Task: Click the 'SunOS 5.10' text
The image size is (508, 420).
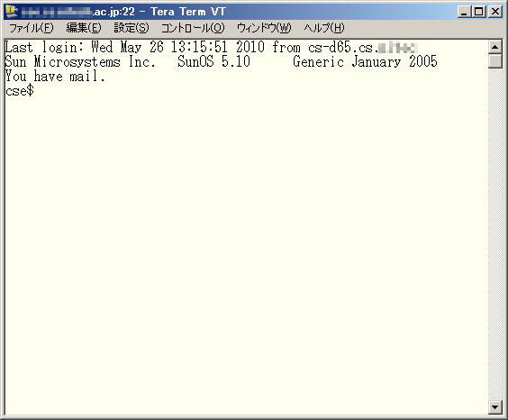Action: pos(213,61)
